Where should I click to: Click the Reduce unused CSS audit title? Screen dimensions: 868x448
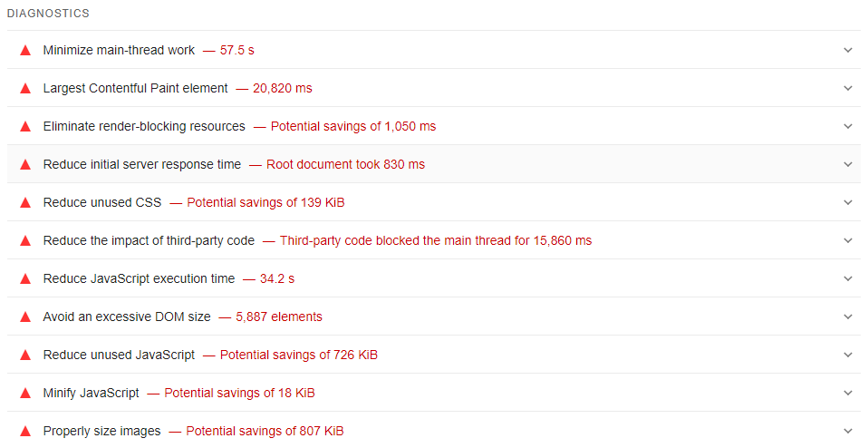(x=102, y=203)
